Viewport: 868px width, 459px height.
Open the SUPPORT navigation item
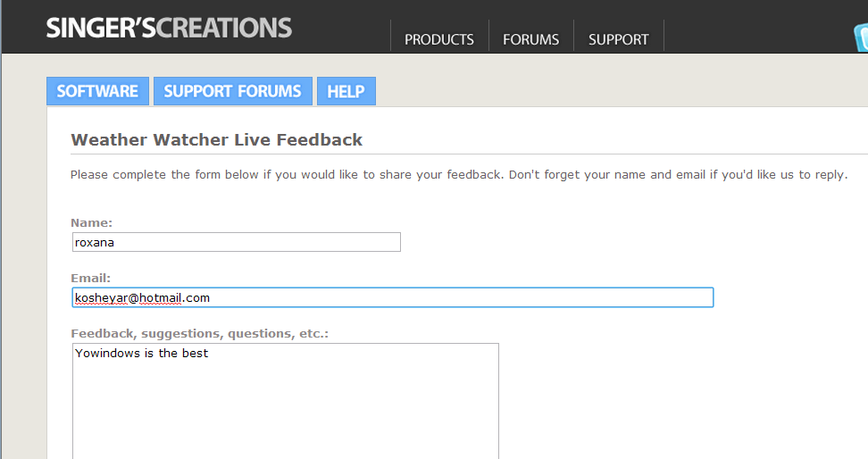(618, 39)
